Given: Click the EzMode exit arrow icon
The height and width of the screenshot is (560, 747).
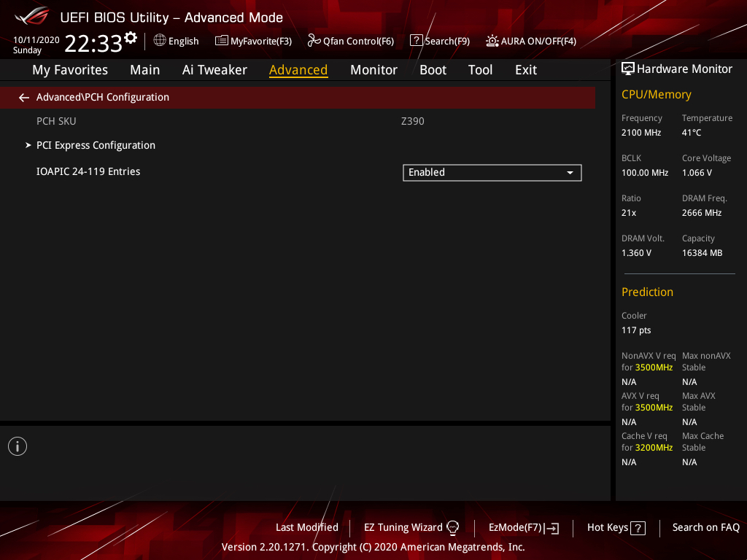Looking at the screenshot, I should coord(551,528).
